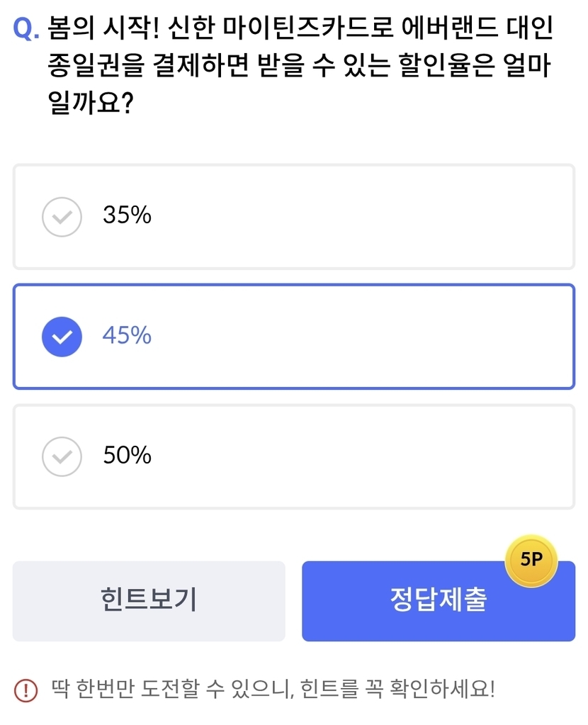Select the 35% option check circle
Screen dimensions: 588x725
coord(62,216)
